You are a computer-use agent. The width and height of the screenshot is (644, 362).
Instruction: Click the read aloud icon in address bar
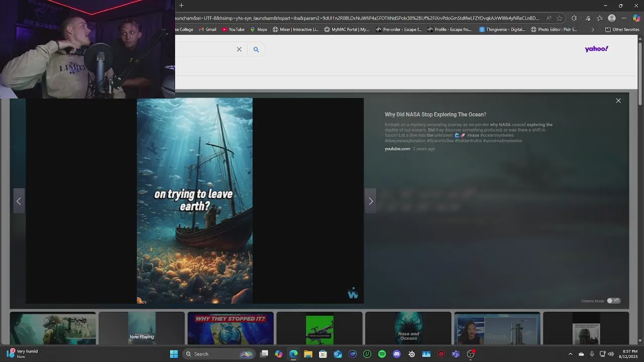tap(548, 18)
